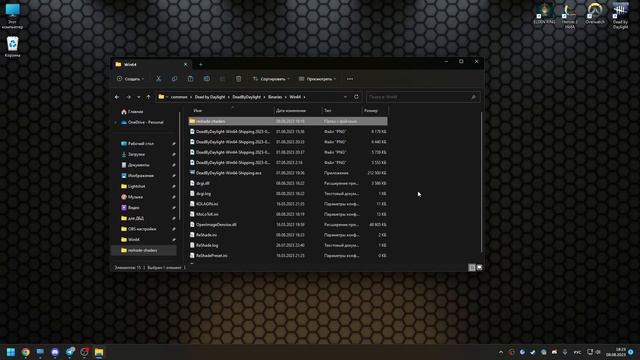Click the search magnifier icon

click(473, 97)
